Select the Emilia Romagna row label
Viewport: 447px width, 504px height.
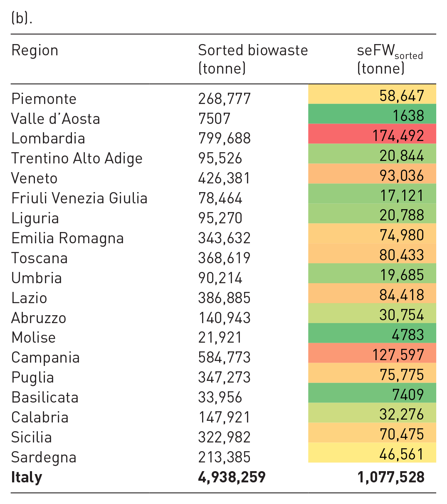click(x=67, y=238)
